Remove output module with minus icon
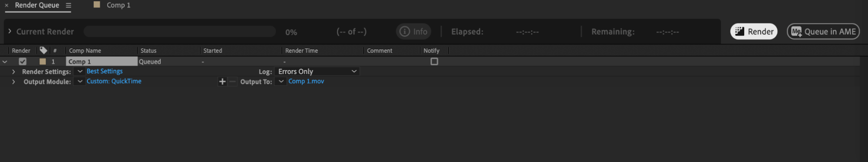Image resolution: width=868 pixels, height=162 pixels. (x=233, y=81)
